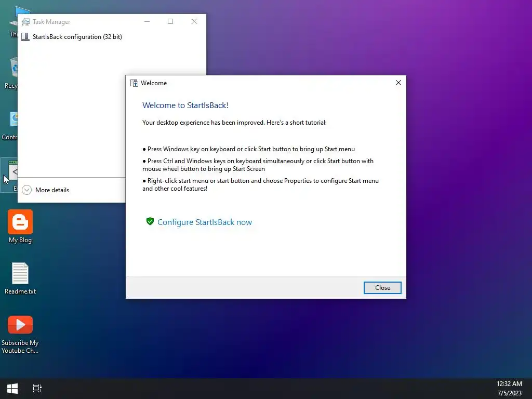Open Task View on the taskbar
The width and height of the screenshot is (532, 399).
click(37, 389)
